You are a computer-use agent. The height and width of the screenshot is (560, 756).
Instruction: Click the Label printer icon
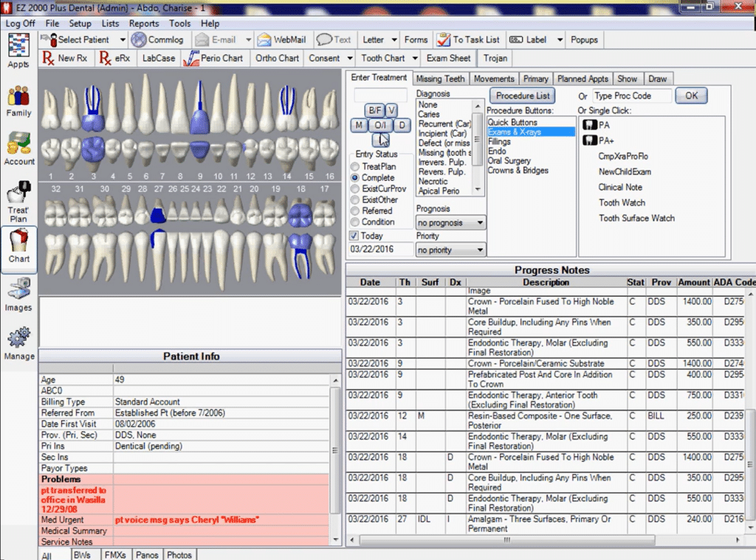[x=516, y=40]
